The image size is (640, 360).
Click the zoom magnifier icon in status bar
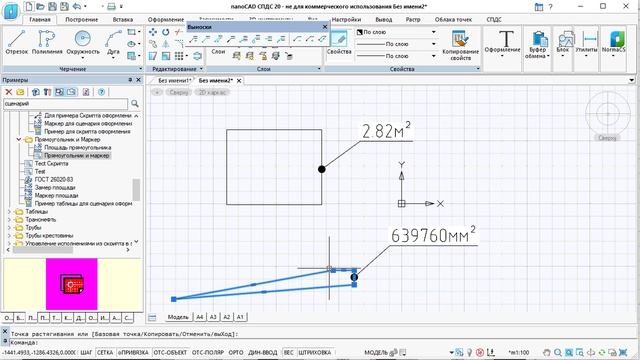[x=558, y=352]
